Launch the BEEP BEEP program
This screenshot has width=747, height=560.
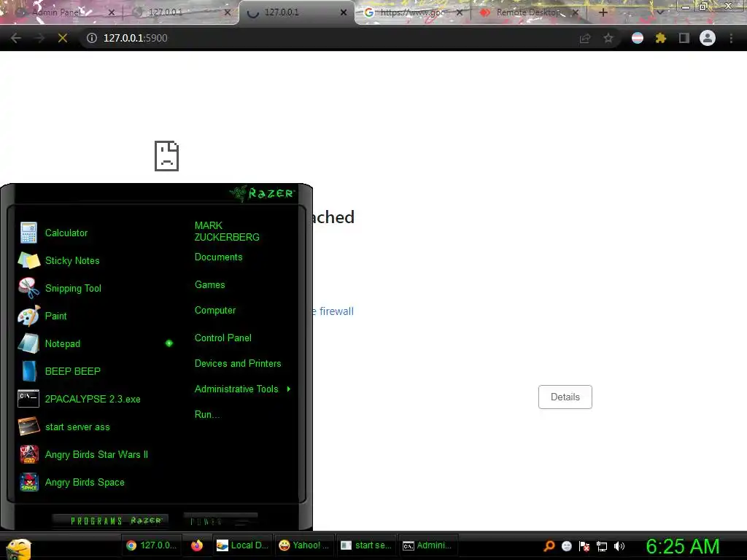click(72, 371)
